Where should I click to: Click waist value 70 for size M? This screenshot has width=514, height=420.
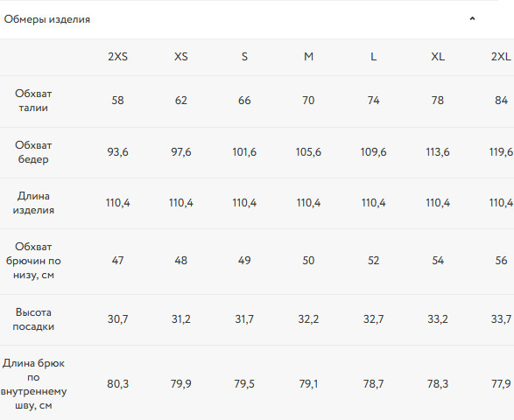coord(308,101)
